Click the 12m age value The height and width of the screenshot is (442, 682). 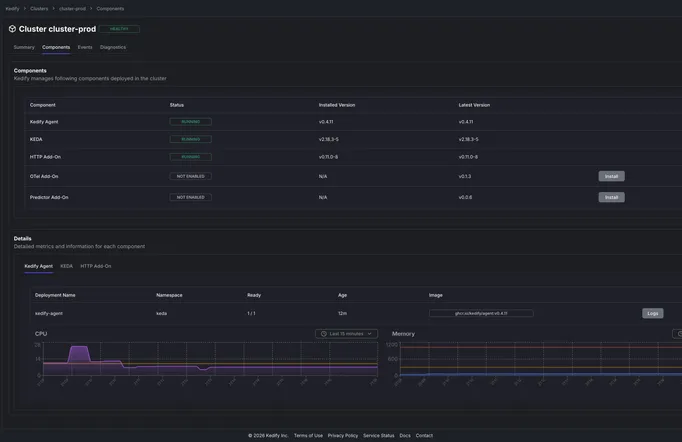tap(342, 313)
